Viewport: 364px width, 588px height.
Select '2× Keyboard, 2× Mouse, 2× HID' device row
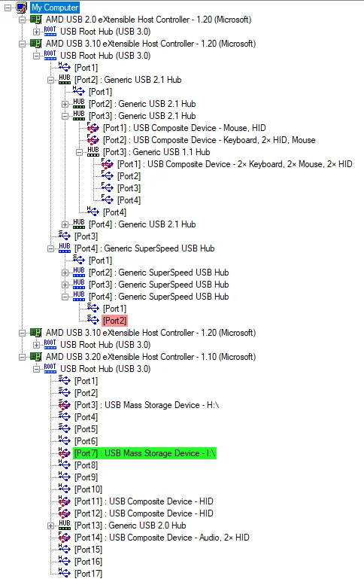tap(235, 164)
